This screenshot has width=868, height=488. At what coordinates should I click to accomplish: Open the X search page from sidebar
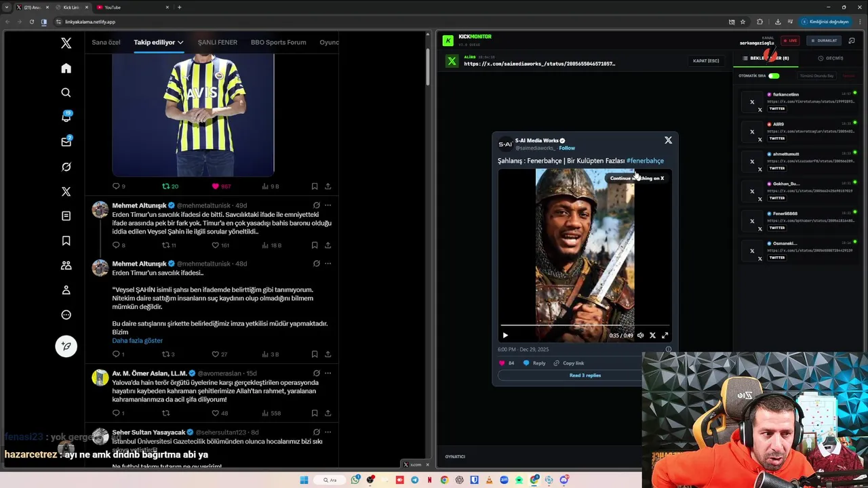coord(66,93)
